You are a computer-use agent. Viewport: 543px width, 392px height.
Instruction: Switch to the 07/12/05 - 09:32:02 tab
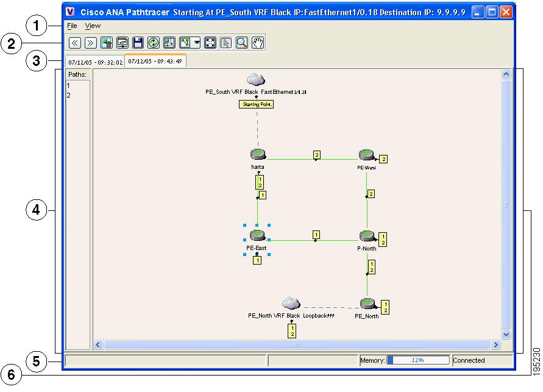pyautogui.click(x=95, y=62)
